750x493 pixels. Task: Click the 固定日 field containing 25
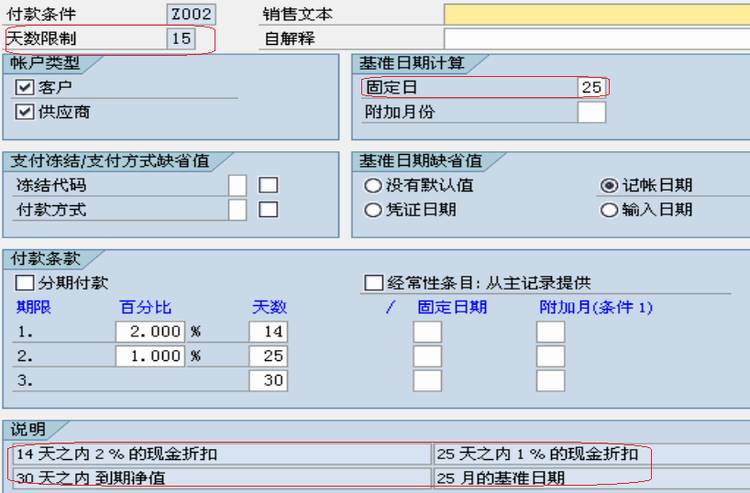[x=592, y=88]
